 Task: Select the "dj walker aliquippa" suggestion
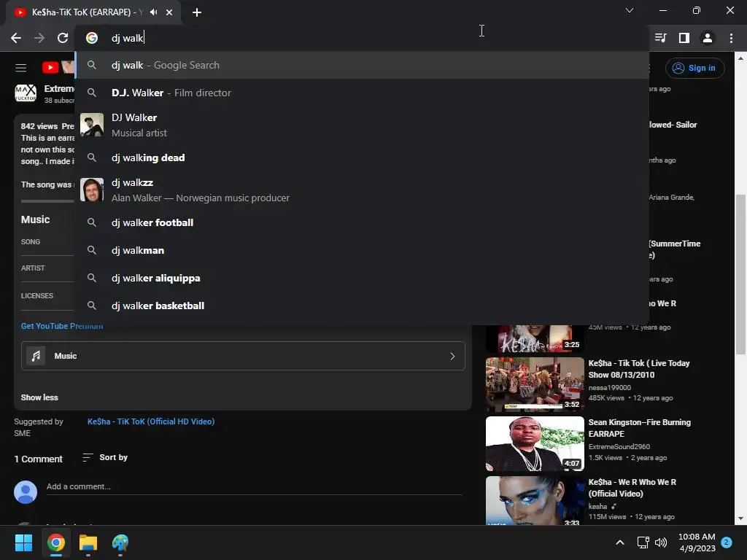(x=362, y=278)
